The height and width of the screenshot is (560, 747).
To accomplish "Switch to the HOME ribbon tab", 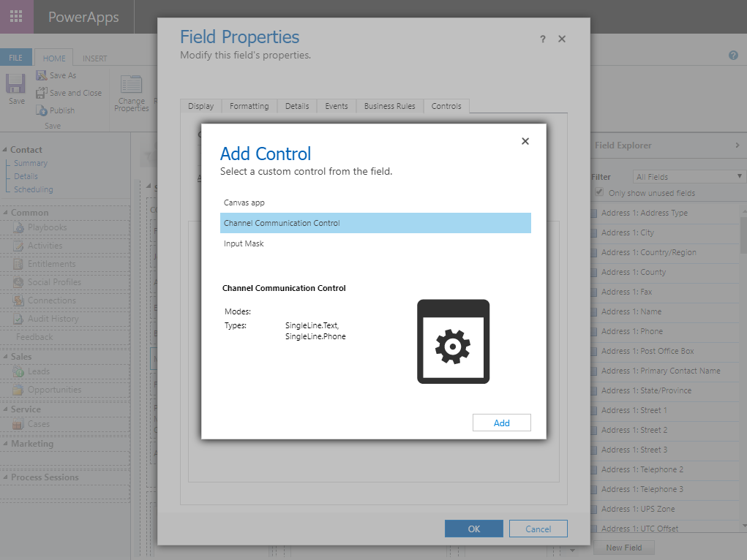I will click(x=54, y=58).
